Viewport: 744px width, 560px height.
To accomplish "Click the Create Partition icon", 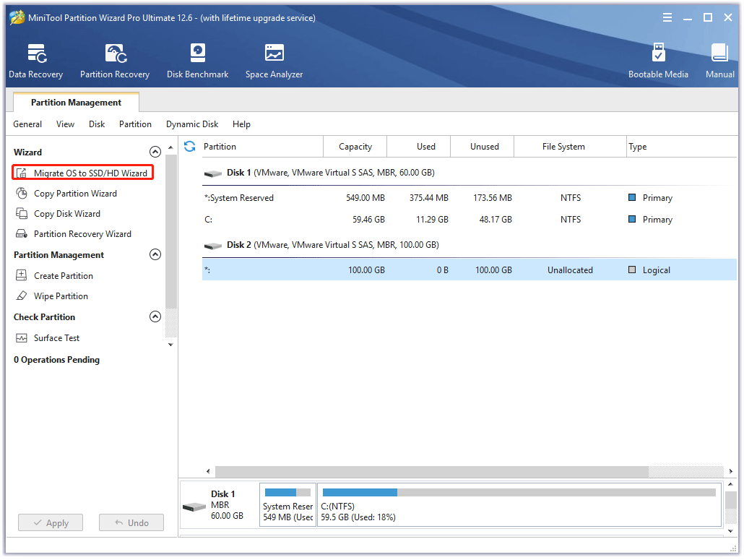I will 22,275.
